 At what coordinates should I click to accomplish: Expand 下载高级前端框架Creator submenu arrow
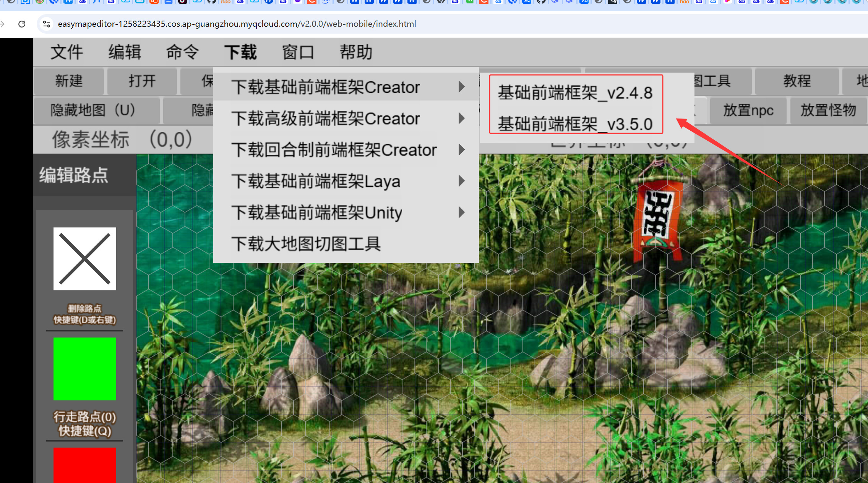click(461, 118)
